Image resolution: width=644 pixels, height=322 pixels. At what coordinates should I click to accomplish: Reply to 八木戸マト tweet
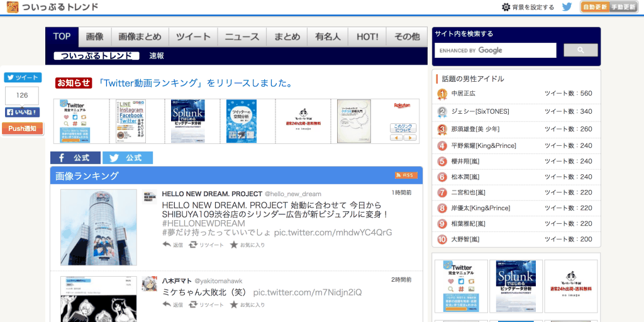pos(173,305)
